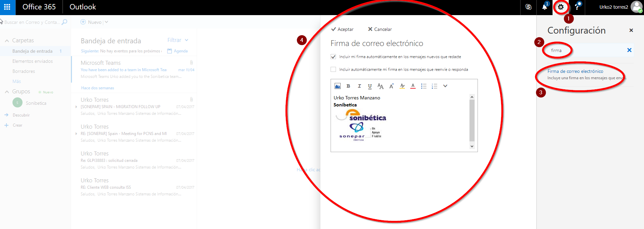
Task: Increase font size with the superscript A icon
Action: (391, 86)
